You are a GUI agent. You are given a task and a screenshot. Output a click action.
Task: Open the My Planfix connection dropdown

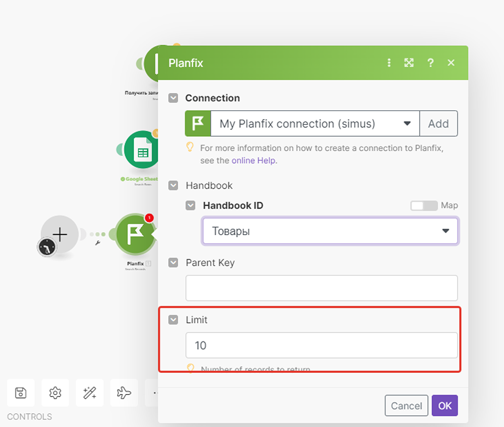click(315, 123)
